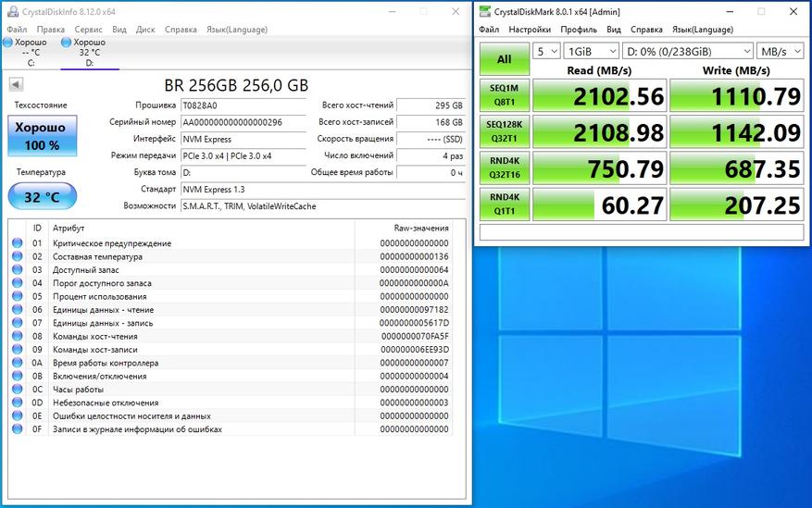The height and width of the screenshot is (508, 812).
Task: Open the test count dropdown showing 5
Action: [548, 51]
